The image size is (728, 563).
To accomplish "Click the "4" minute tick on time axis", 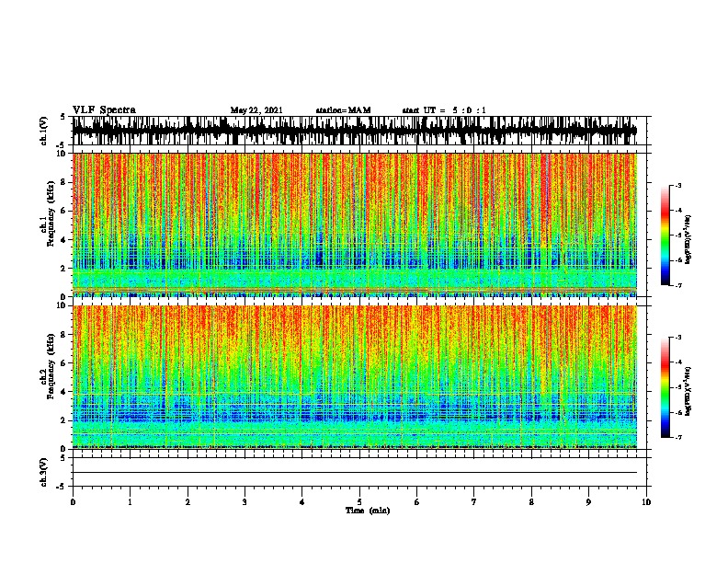I will 302,502.
